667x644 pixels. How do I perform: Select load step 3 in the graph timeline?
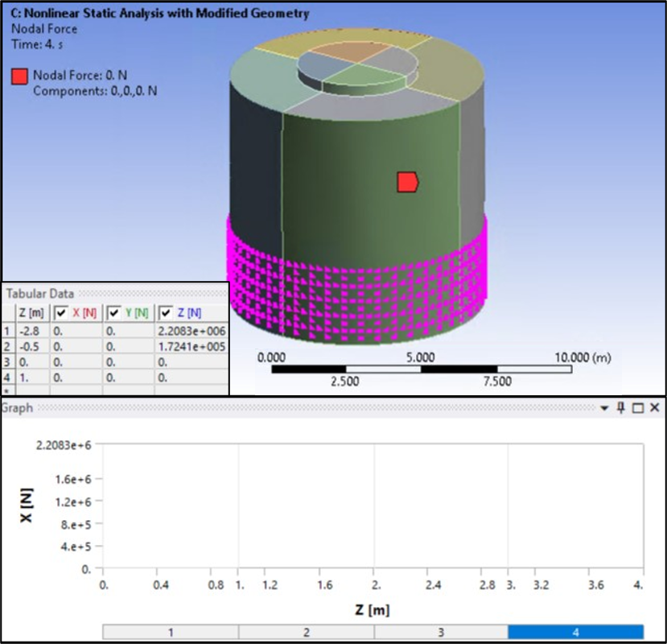(440, 633)
